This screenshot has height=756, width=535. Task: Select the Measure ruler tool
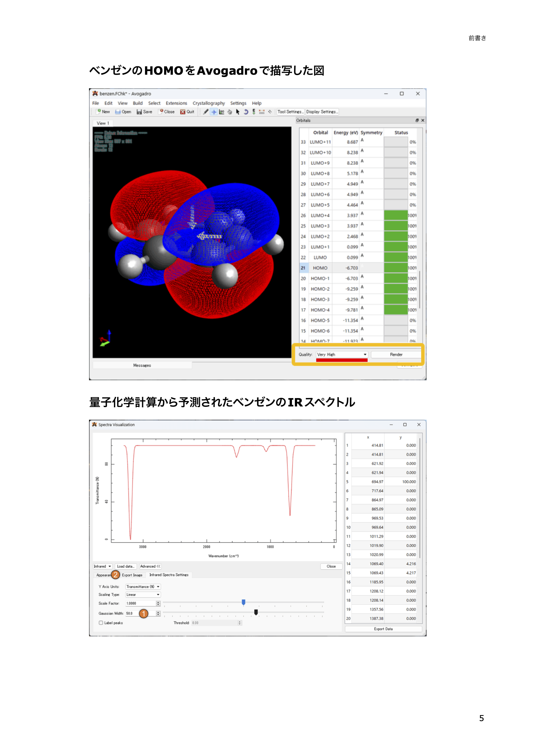click(x=262, y=112)
